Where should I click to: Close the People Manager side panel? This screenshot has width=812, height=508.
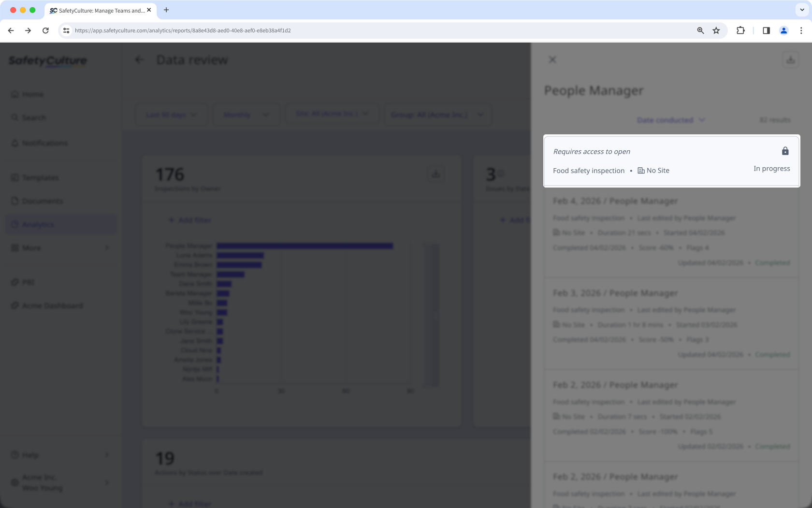click(x=552, y=59)
